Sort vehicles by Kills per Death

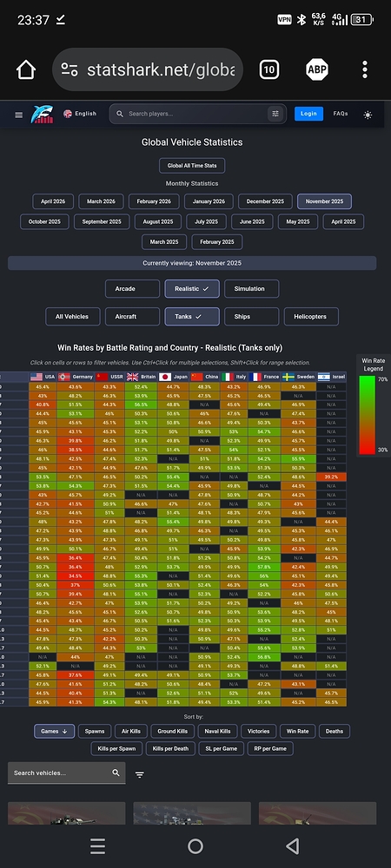pos(170,749)
